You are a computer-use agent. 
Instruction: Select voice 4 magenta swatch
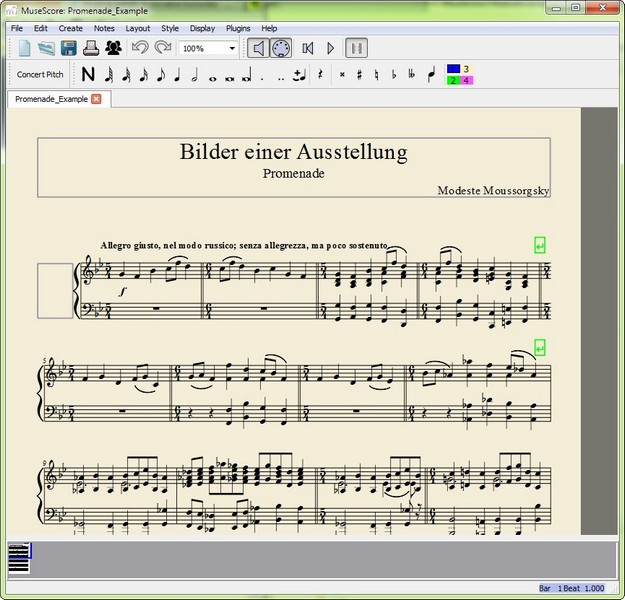click(x=466, y=80)
